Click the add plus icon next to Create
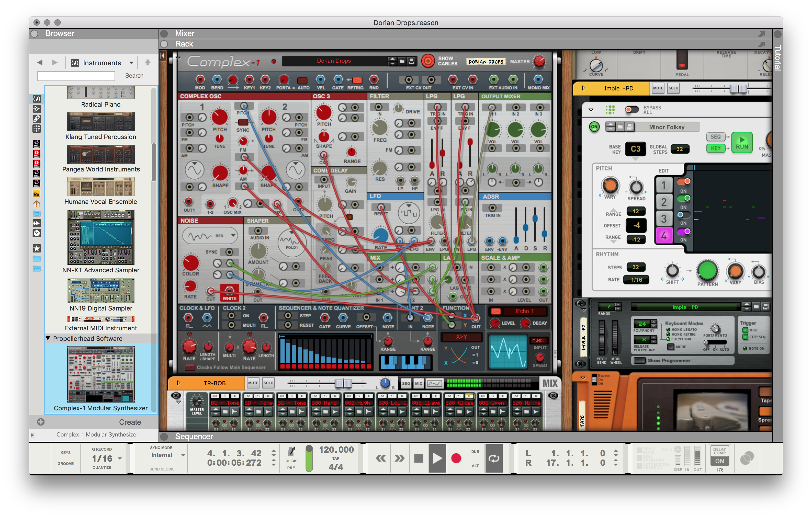Screen dimensions: 812x517 pos(41,422)
